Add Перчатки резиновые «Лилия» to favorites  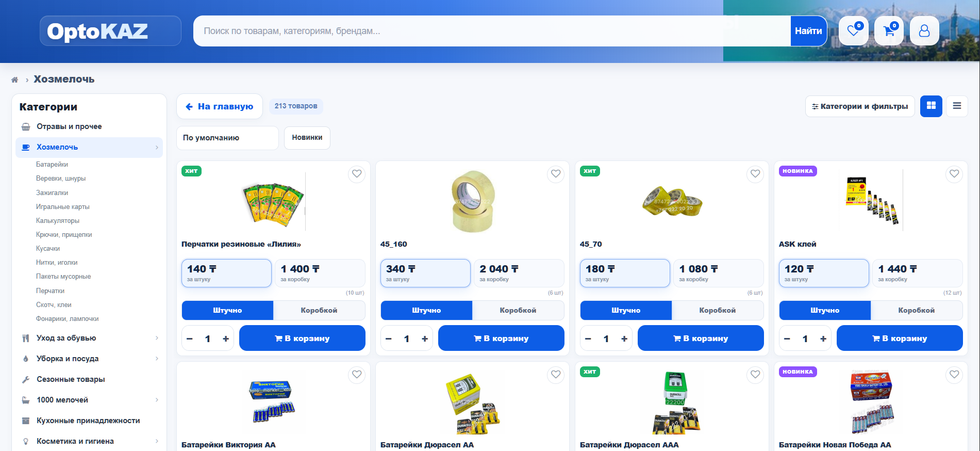point(357,174)
